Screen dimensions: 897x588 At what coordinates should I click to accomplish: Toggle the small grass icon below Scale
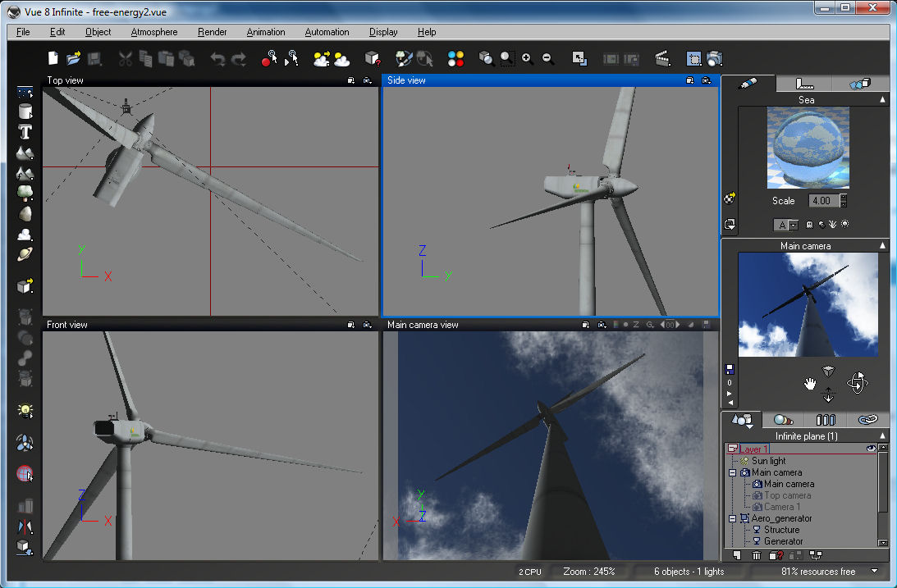click(x=832, y=225)
